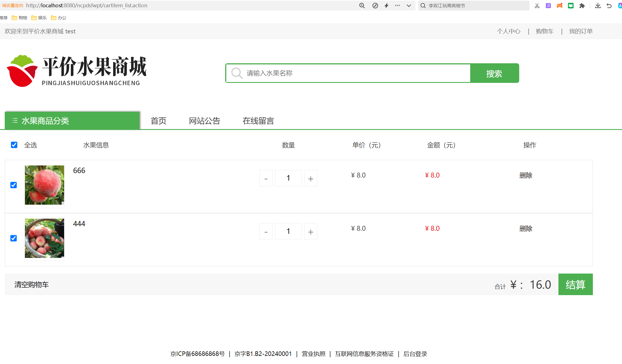
Task: Click the zoom magnifier icon in address bar
Action: click(362, 6)
